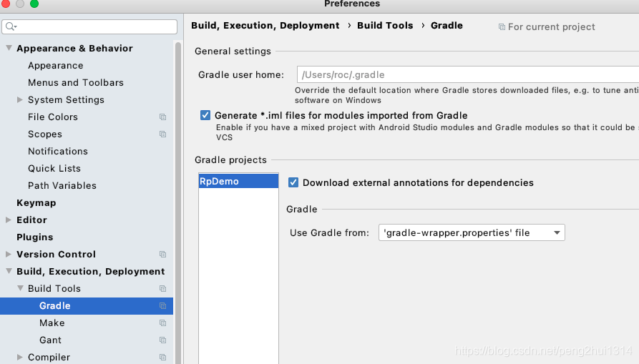Click 'Build Tools' in the breadcrumb
This screenshot has width=639, height=364.
click(x=385, y=26)
